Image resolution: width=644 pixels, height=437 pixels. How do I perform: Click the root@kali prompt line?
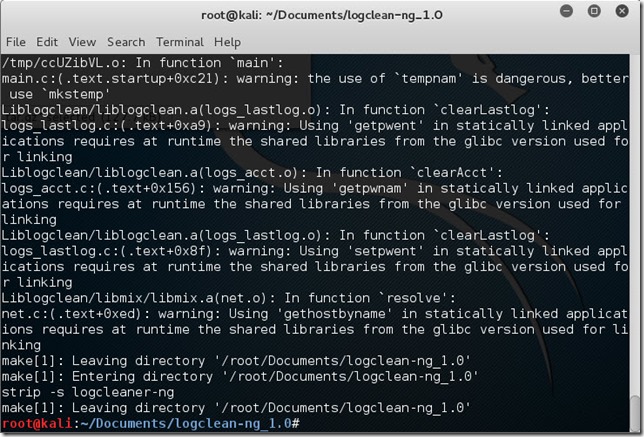[150, 423]
